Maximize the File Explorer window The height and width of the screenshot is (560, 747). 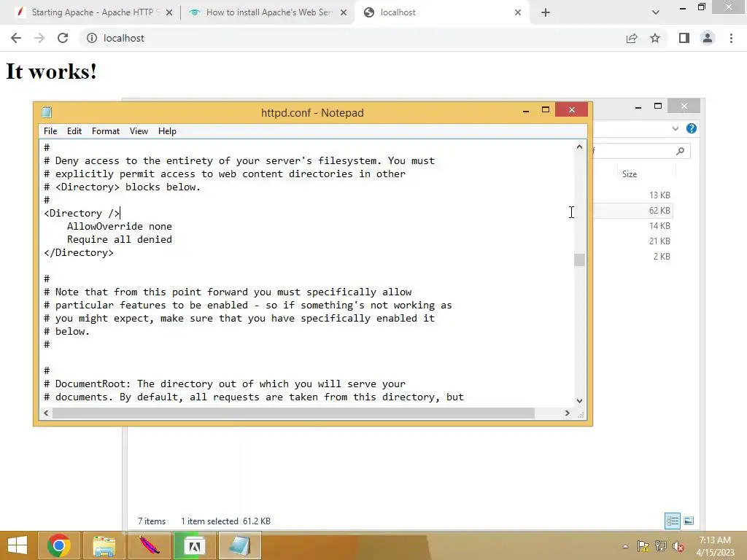coord(658,106)
